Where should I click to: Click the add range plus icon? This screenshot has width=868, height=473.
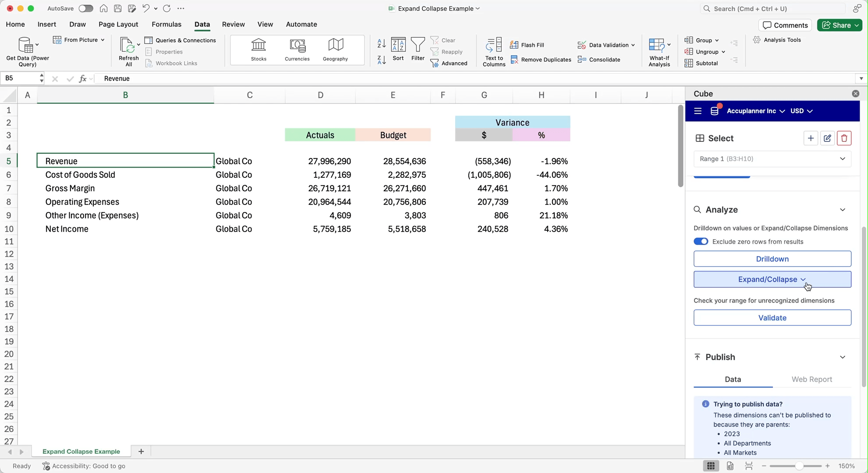811,138
